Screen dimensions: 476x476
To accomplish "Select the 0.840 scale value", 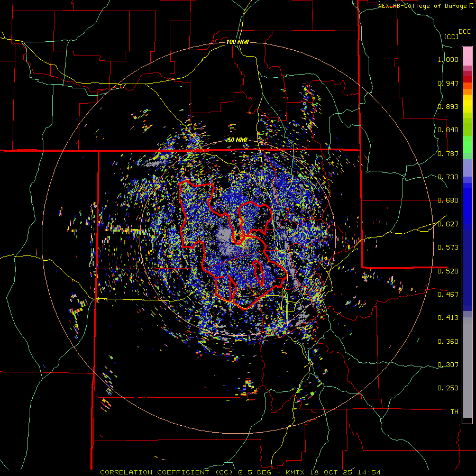I will tap(448, 130).
